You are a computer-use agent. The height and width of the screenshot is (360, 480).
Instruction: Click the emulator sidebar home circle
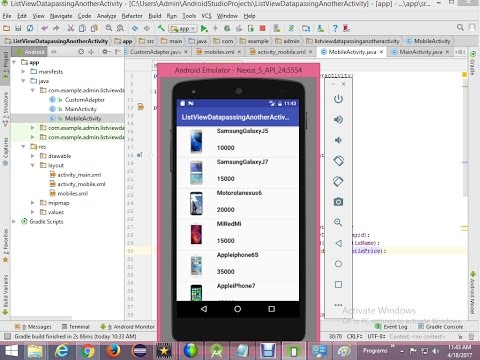click(338, 264)
